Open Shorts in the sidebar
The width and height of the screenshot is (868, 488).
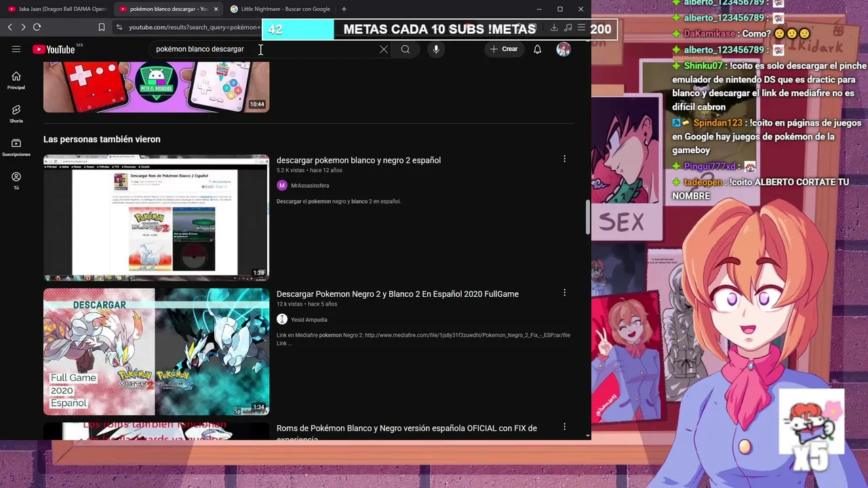[x=16, y=114]
